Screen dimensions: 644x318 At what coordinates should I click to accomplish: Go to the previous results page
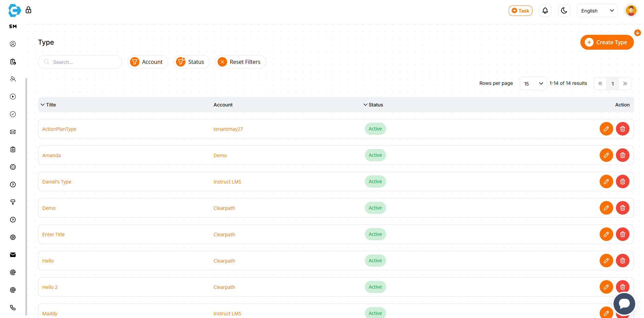pos(600,83)
